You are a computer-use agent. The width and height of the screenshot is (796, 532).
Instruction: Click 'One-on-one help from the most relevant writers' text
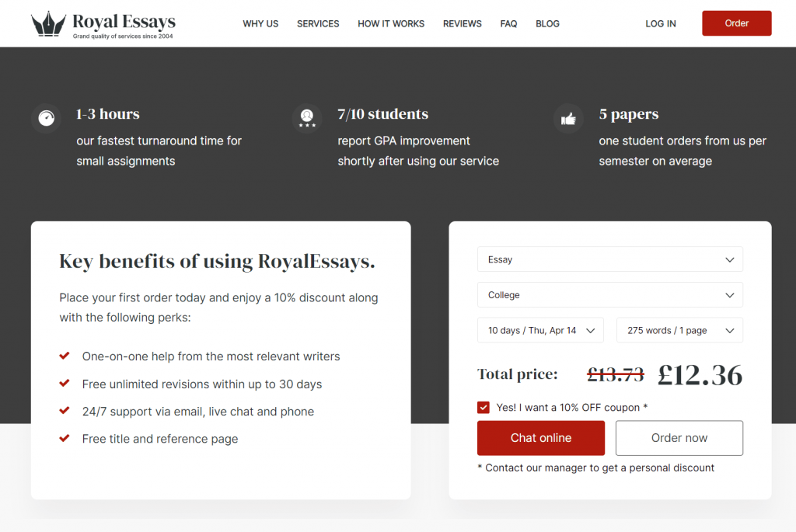pyautogui.click(x=211, y=356)
